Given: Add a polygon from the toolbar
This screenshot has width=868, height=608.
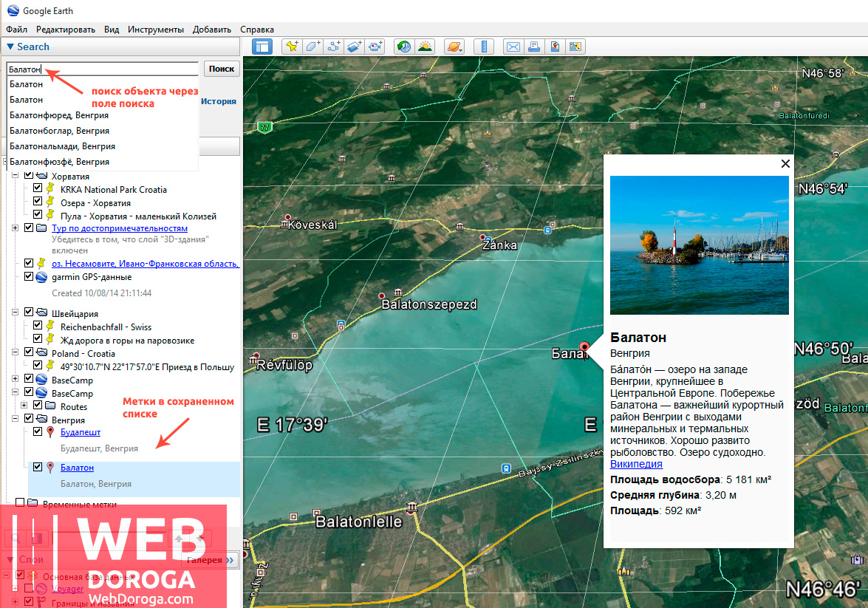Looking at the screenshot, I should 312,47.
